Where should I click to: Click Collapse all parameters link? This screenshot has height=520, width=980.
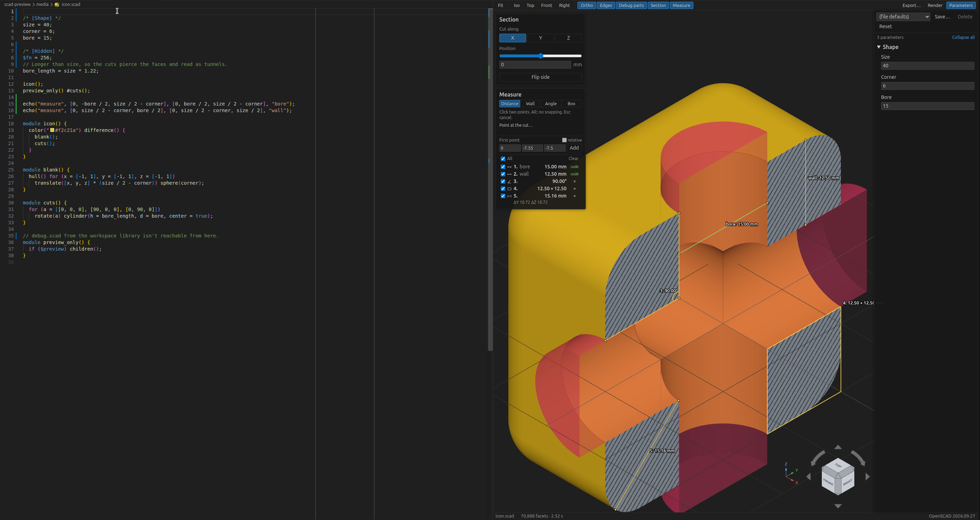pyautogui.click(x=963, y=37)
